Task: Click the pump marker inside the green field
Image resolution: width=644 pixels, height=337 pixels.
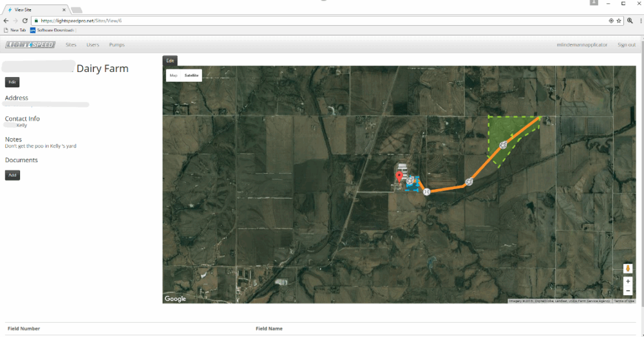Action: pos(503,145)
